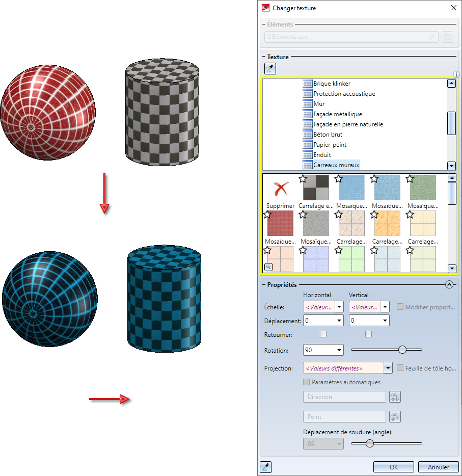Collapse the Éléments section
This screenshot has height=476, width=462.
pos(264,24)
